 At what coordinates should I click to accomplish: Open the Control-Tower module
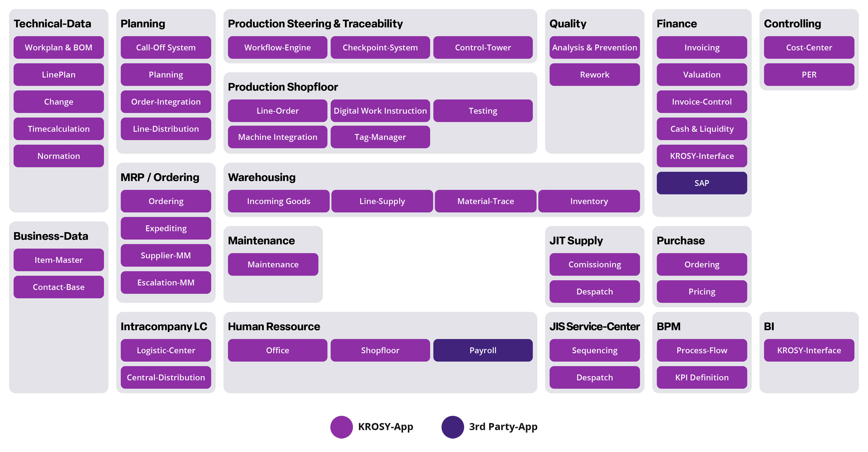[x=482, y=47]
